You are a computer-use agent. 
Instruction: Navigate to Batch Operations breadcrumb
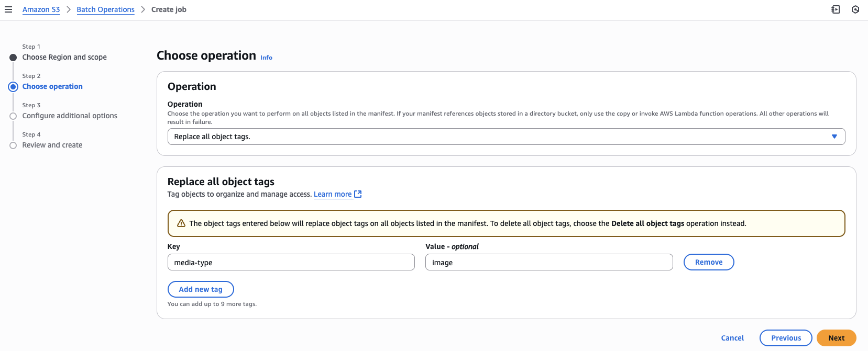coord(105,9)
